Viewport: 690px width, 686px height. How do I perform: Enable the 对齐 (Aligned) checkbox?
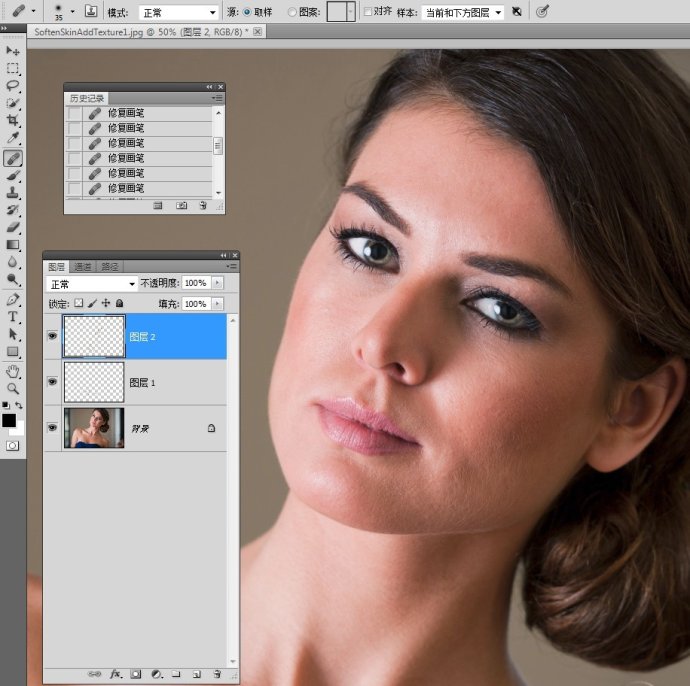(x=368, y=12)
